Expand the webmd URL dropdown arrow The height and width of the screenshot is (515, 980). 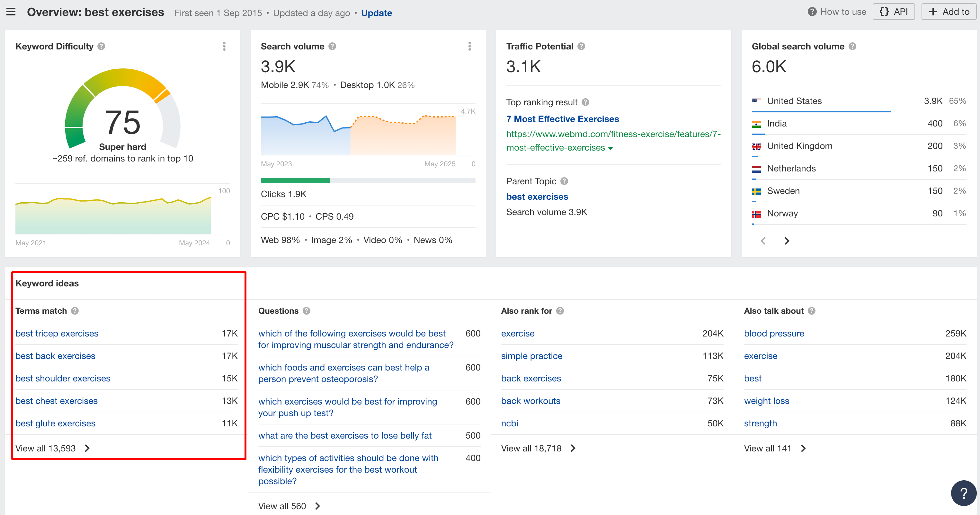[x=610, y=148]
